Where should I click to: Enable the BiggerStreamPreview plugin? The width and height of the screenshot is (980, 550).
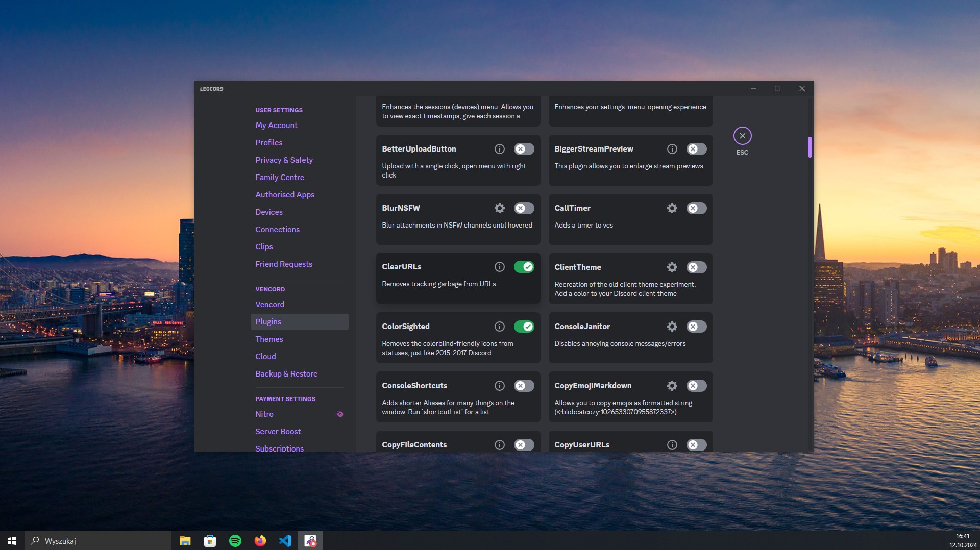(697, 148)
